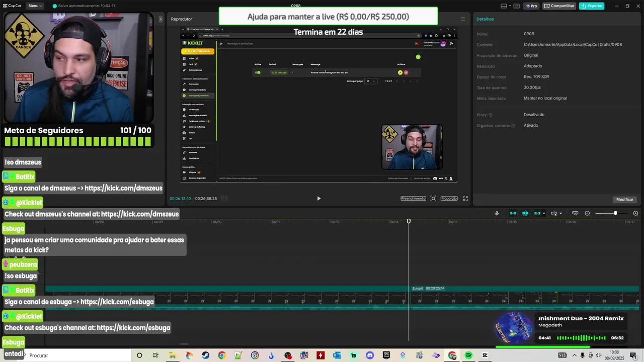Open File Explorer from taskbar
This screenshot has width=644, height=362.
coord(172,355)
